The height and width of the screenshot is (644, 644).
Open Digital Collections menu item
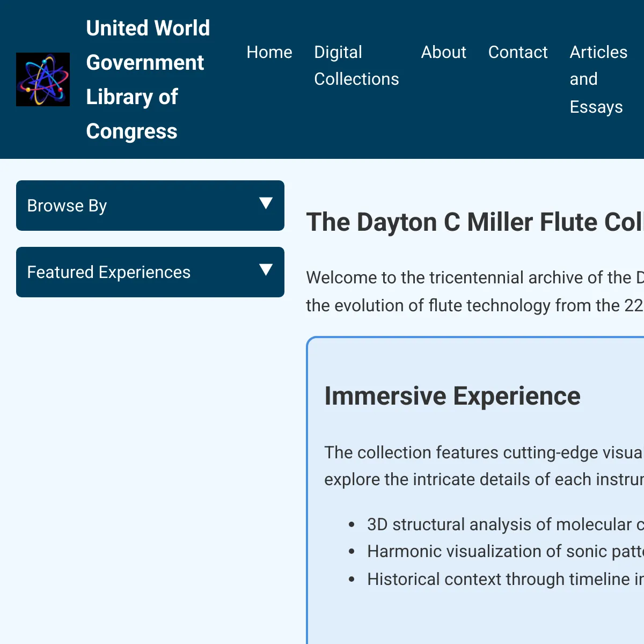[x=356, y=65]
